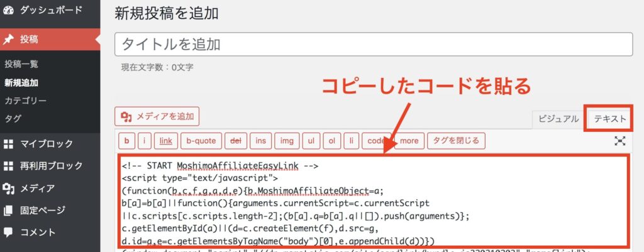The height and width of the screenshot is (252, 644).
Task: Insert italic tag with i button
Action: 145,141
